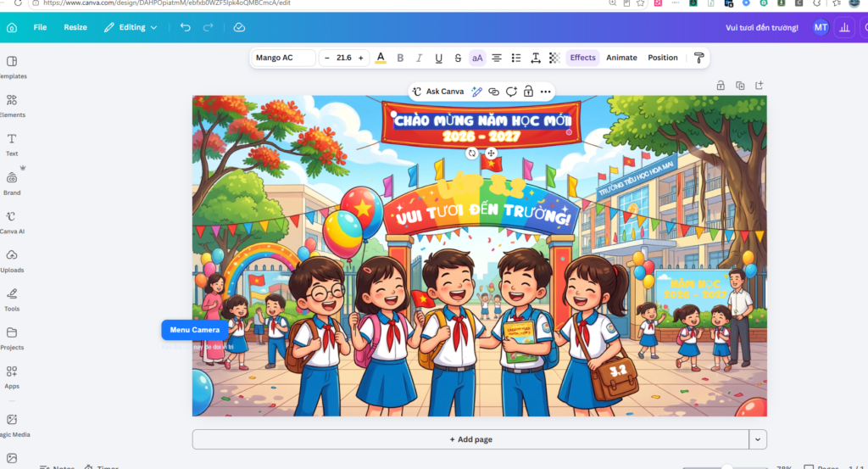The image size is (868, 469).
Task: Toggle italic formatting
Action: [x=419, y=58]
